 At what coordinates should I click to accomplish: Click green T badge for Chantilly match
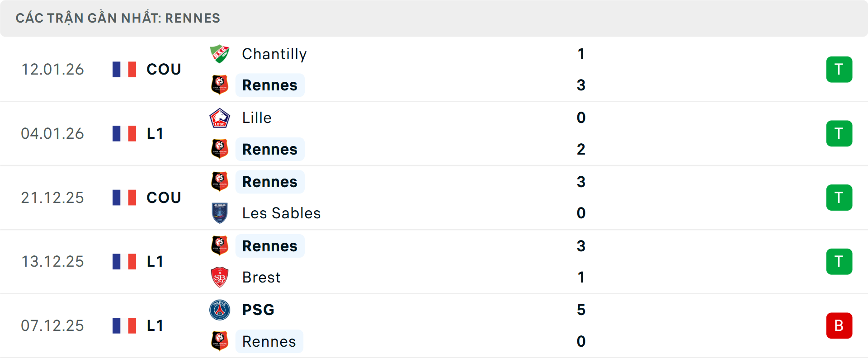[839, 70]
